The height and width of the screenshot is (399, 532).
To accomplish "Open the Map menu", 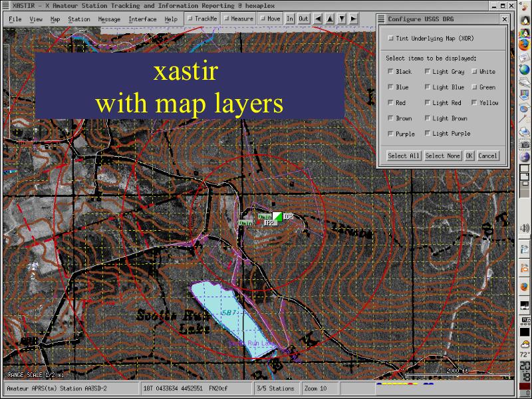I will click(55, 19).
